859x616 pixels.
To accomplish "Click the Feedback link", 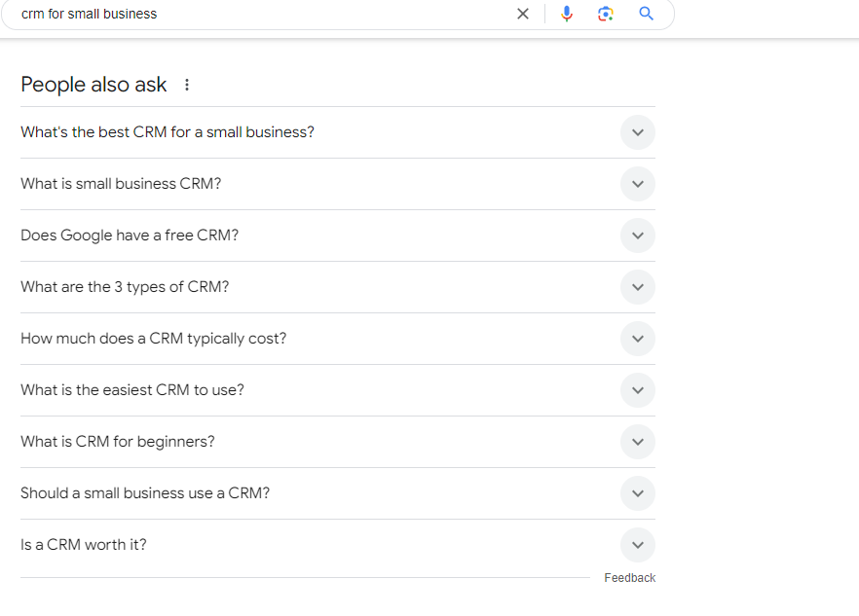I will pos(629,578).
